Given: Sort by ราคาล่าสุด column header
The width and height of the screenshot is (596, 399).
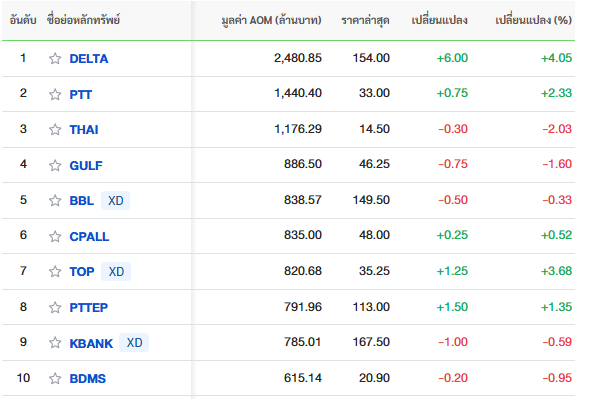Looking at the screenshot, I should 365,20.
